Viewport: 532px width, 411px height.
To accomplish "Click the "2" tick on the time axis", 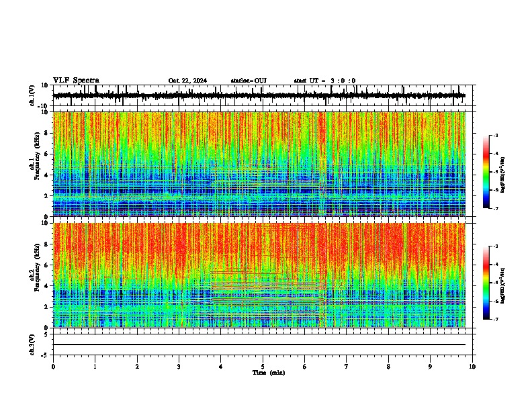I will pos(137,367).
